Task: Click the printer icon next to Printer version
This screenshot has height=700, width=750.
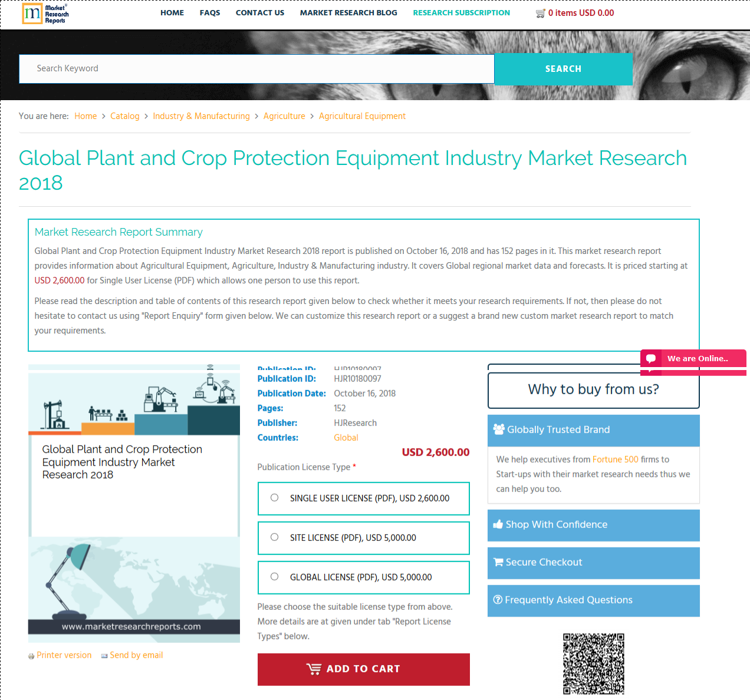Action: [31, 655]
